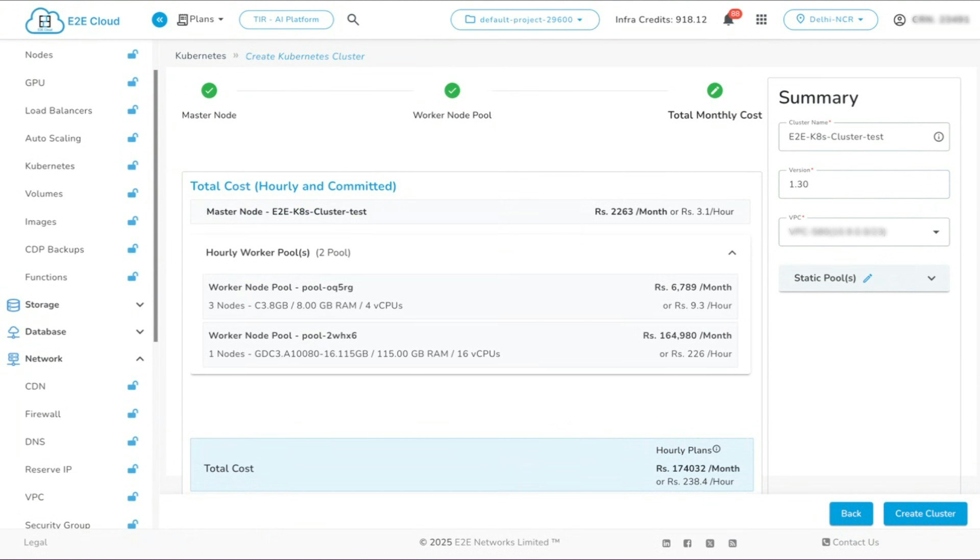Click lock icon next to Load Balancers
The image size is (980, 560).
133,110
